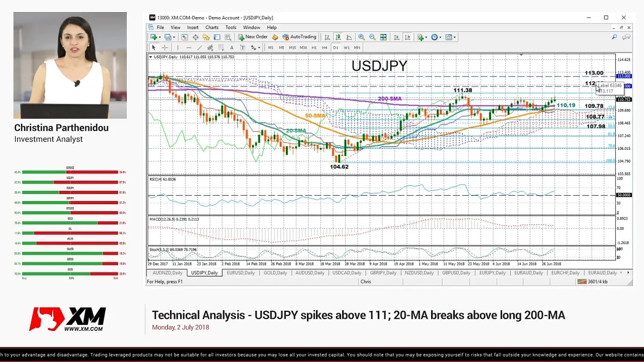644x362 pixels.
Task: Open the Help menu
Action: coord(272,28)
